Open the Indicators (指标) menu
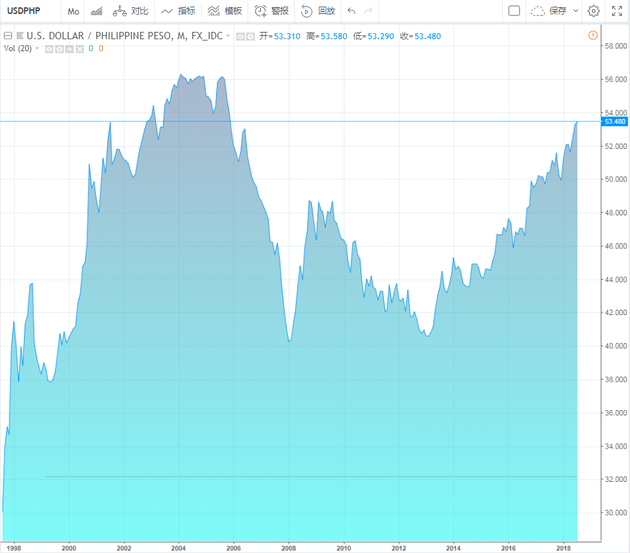This screenshot has height=553, width=630. point(178,11)
